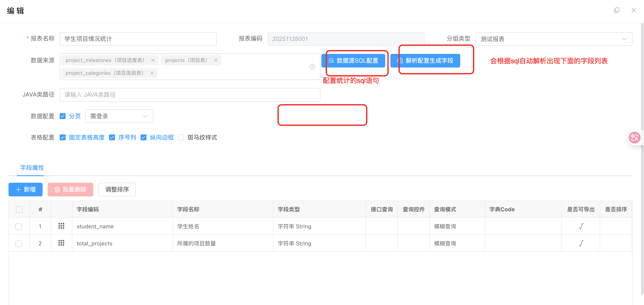Click the 新增 button
The width and height of the screenshot is (644, 305).
pyautogui.click(x=26, y=190)
